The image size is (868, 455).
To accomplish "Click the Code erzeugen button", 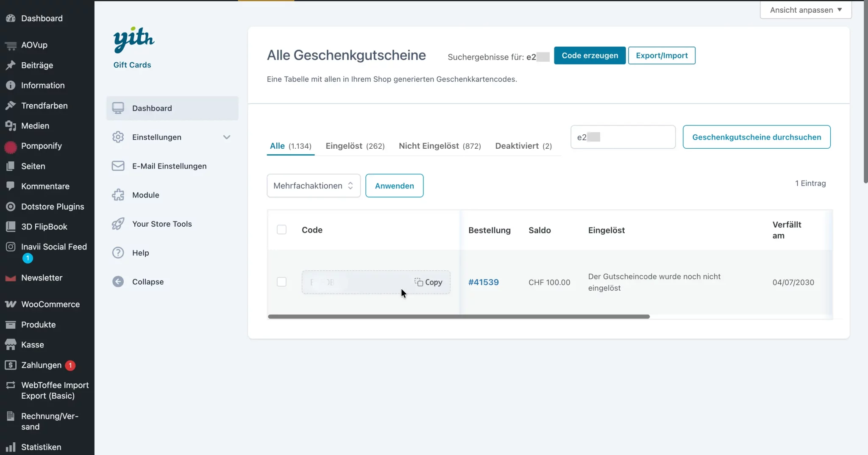I will 590,55.
